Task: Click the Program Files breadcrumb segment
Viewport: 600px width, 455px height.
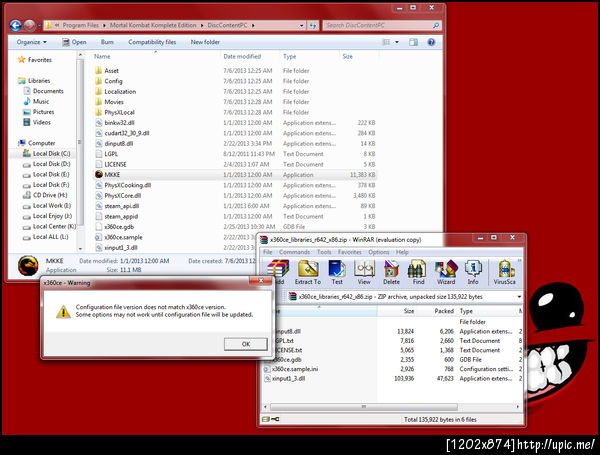Action: (80, 25)
